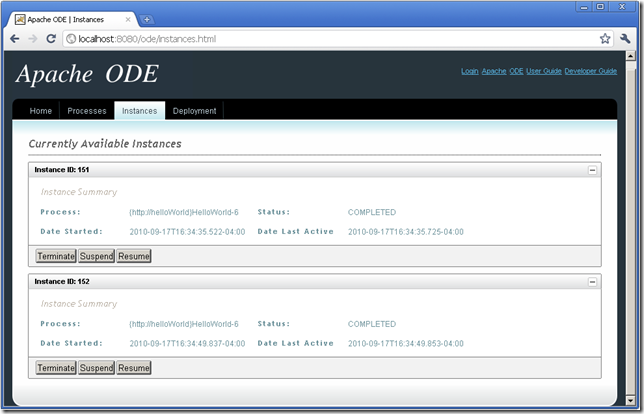This screenshot has height=414, width=644.
Task: Maximize the browser window
Action: click(600, 7)
